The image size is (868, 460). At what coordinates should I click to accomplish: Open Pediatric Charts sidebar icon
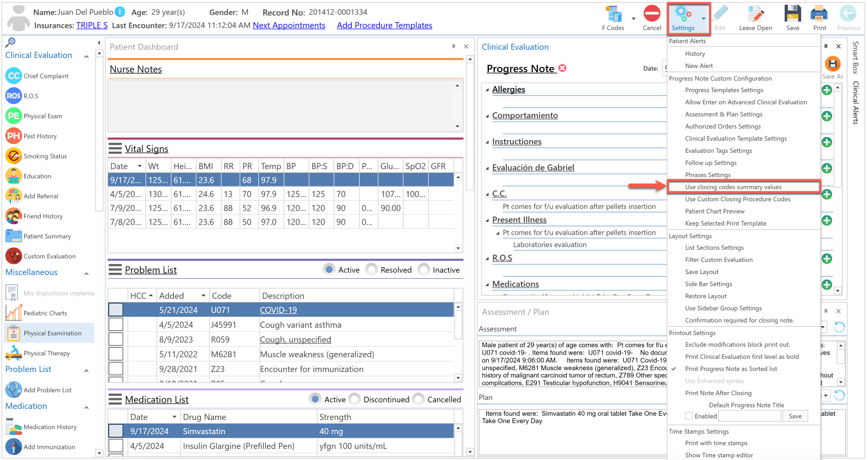[x=14, y=313]
